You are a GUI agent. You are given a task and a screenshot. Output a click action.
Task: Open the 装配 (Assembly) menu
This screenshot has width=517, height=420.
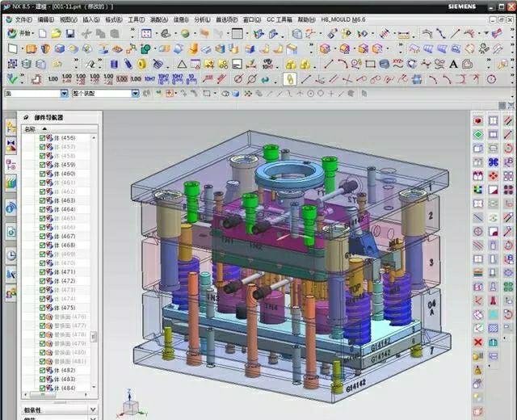pos(159,19)
